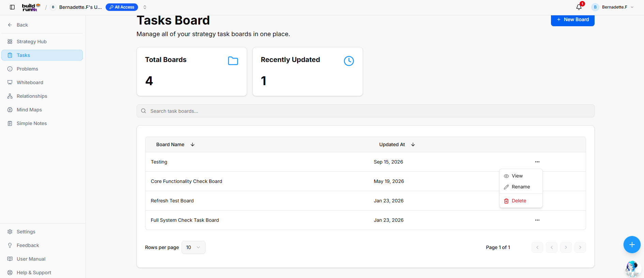Choose Delete from the context menu
Screen dimensions: 644x278
pos(521,201)
